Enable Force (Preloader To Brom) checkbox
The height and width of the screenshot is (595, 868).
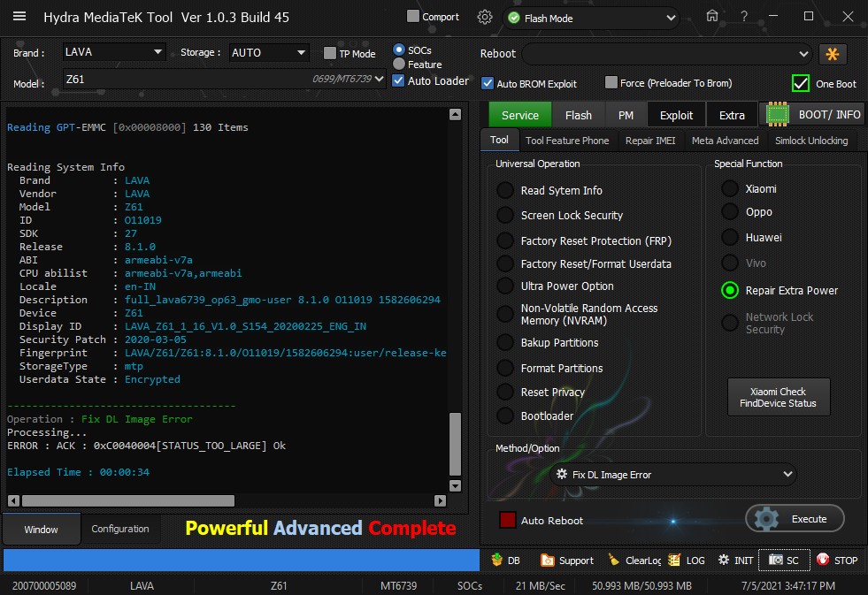(611, 82)
